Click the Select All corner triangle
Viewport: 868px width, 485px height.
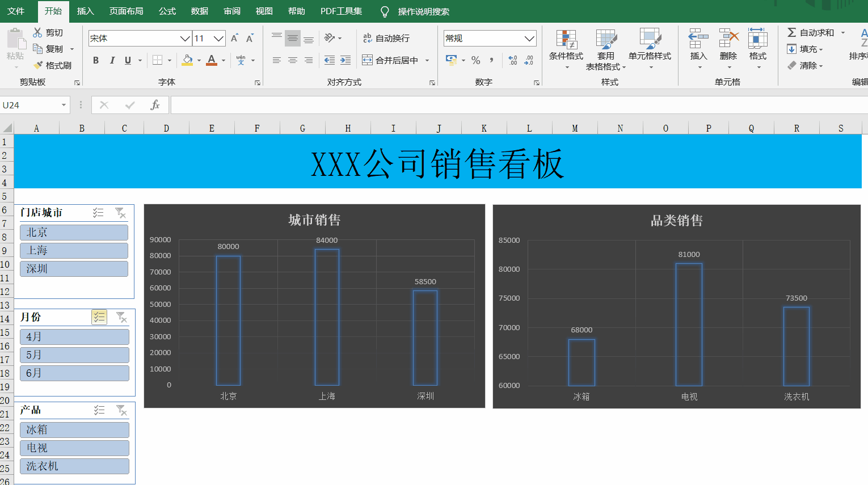click(7, 128)
